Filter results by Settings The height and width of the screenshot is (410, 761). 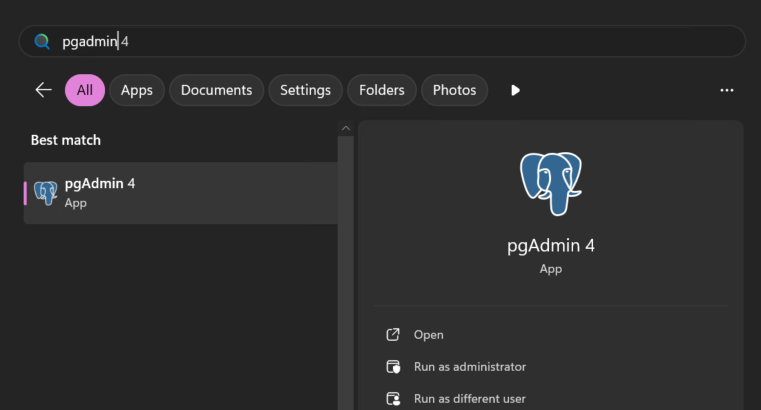[x=305, y=90]
